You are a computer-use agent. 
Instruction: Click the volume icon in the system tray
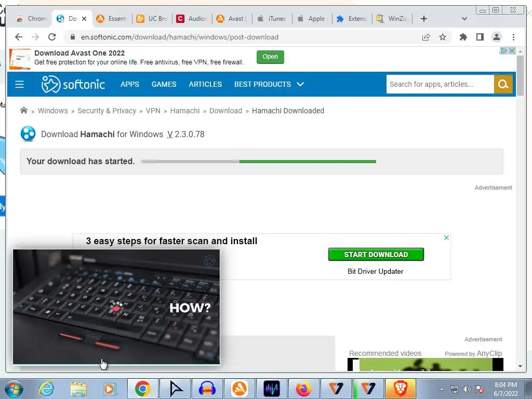pos(467,389)
